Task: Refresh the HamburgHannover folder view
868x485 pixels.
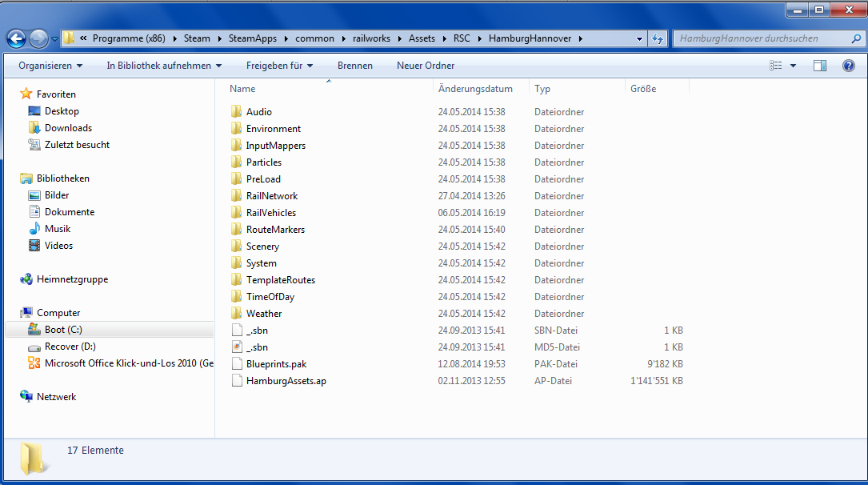Action: pyautogui.click(x=658, y=38)
